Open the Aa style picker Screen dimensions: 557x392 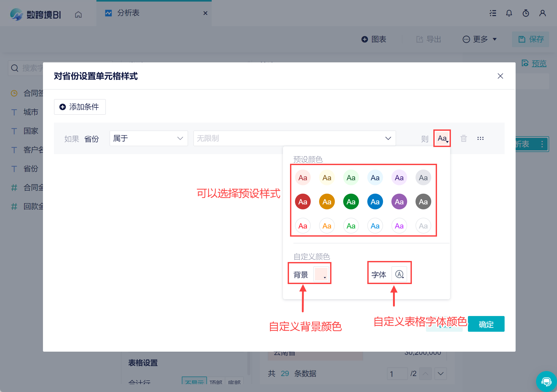pyautogui.click(x=442, y=138)
